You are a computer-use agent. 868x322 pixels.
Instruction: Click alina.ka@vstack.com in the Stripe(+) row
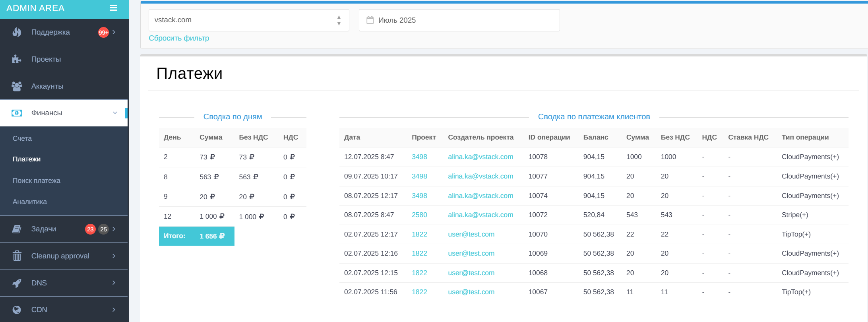click(x=480, y=215)
